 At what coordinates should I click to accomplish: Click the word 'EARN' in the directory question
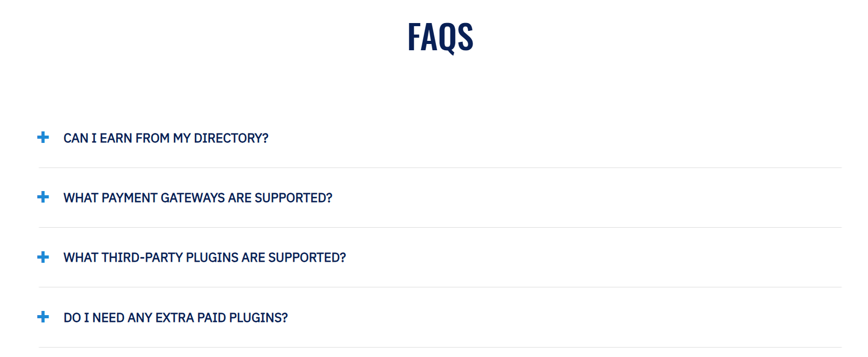click(x=116, y=138)
